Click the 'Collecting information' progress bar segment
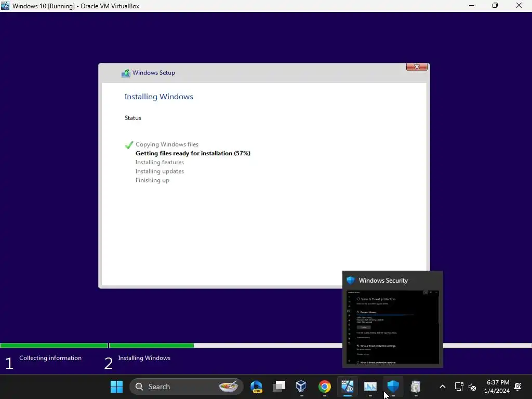 click(54, 345)
